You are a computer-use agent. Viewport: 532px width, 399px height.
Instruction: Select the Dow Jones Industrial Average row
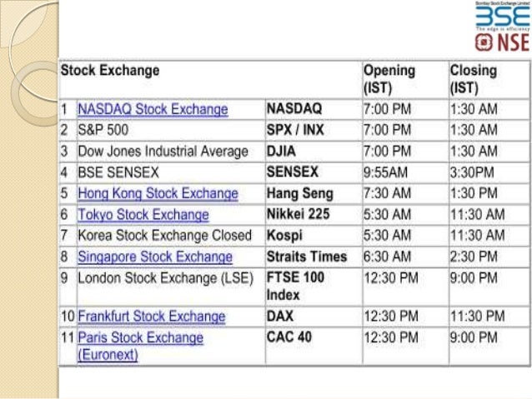163,152
